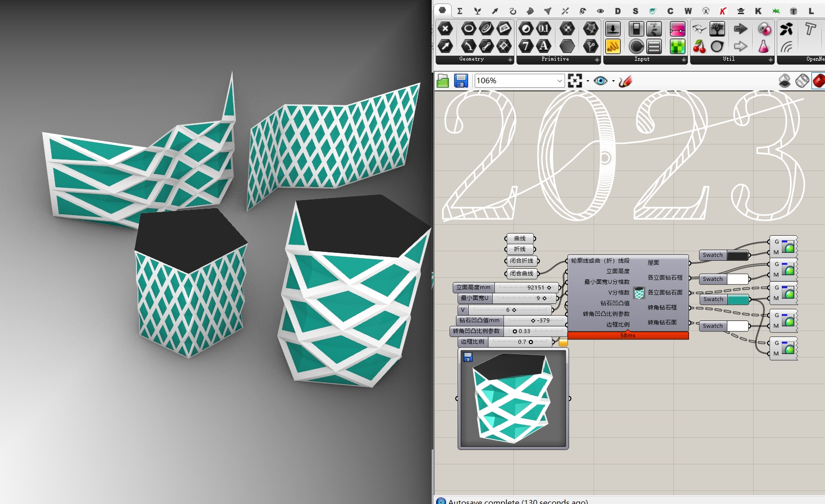
Task: Switch to the red K Kangaroo tab
Action: [x=723, y=11]
